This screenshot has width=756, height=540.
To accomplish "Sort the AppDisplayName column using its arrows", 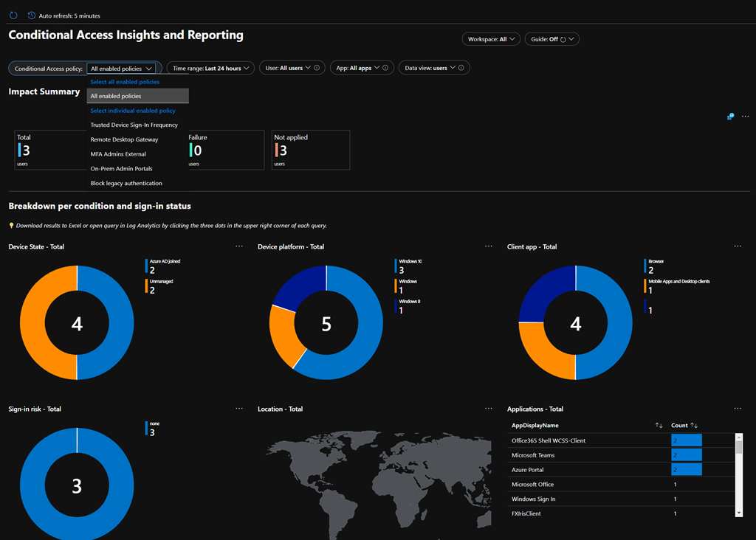I will pos(659,426).
